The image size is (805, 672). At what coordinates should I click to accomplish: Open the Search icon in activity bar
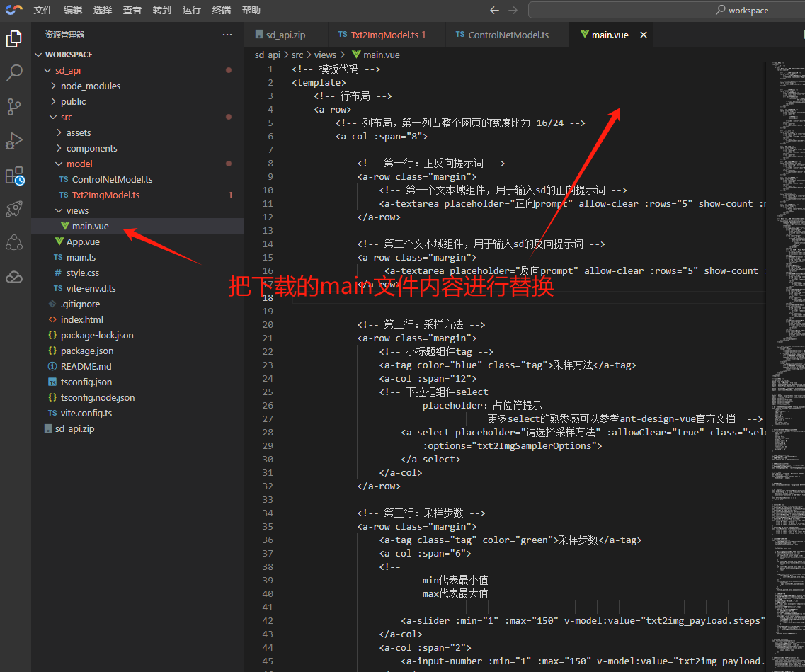pos(14,72)
